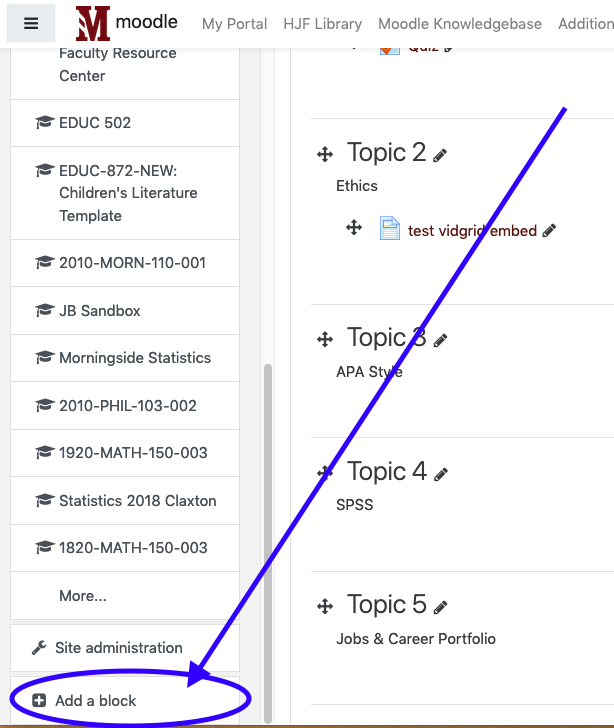Click the plus icon for Add a block
This screenshot has width=614, height=728.
click(39, 701)
